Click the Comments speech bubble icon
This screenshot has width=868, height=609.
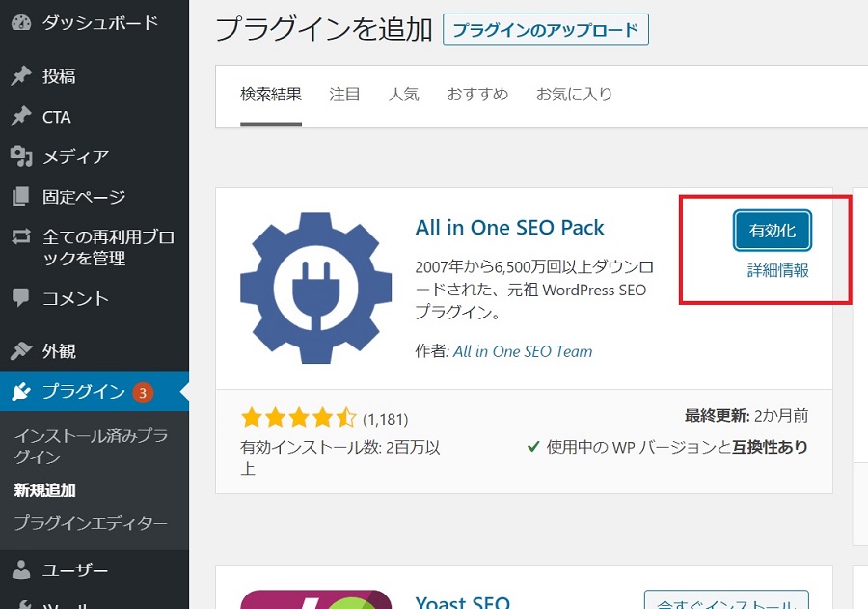(x=20, y=298)
